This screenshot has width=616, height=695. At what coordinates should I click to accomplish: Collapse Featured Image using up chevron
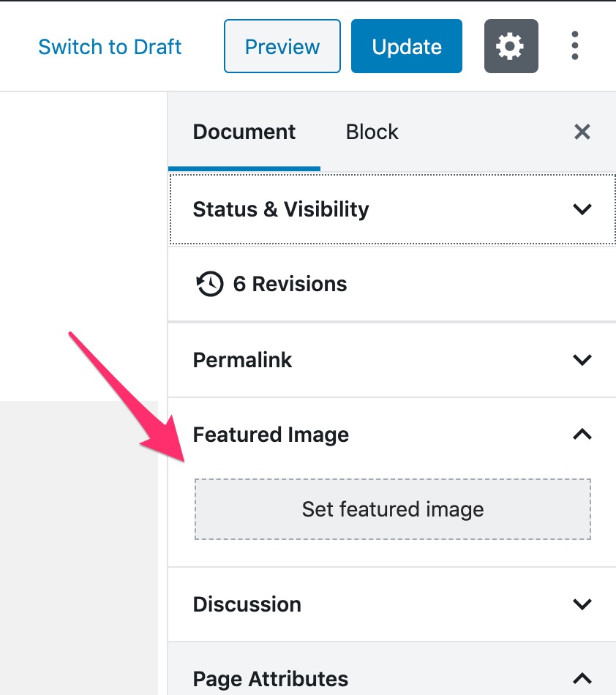pos(582,435)
